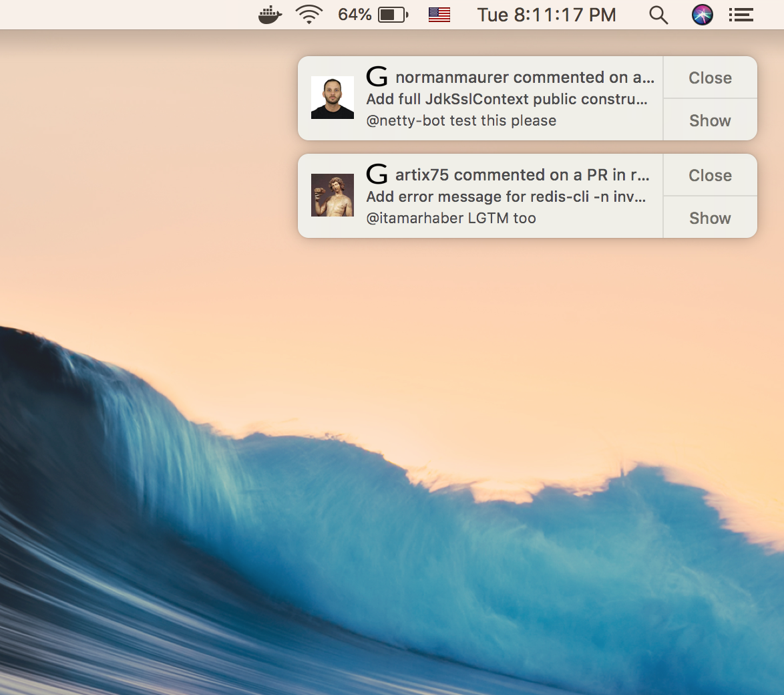Click artix75's statue avatar
This screenshot has height=695, width=784.
point(332,196)
